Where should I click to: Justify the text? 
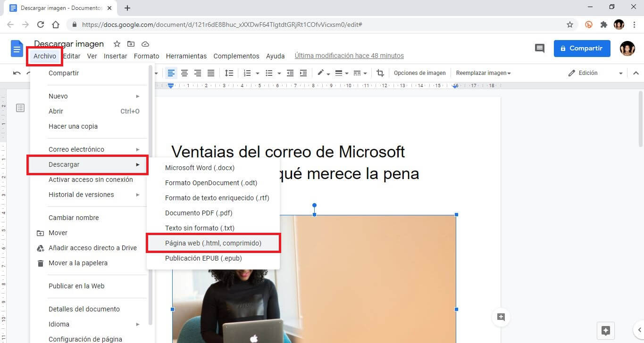coord(211,73)
